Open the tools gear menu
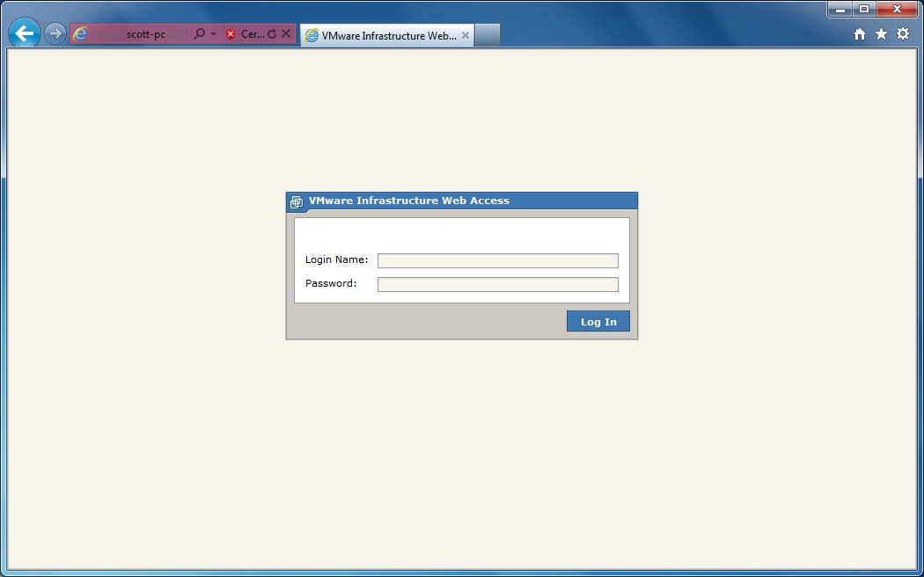The image size is (924, 577). (x=903, y=33)
